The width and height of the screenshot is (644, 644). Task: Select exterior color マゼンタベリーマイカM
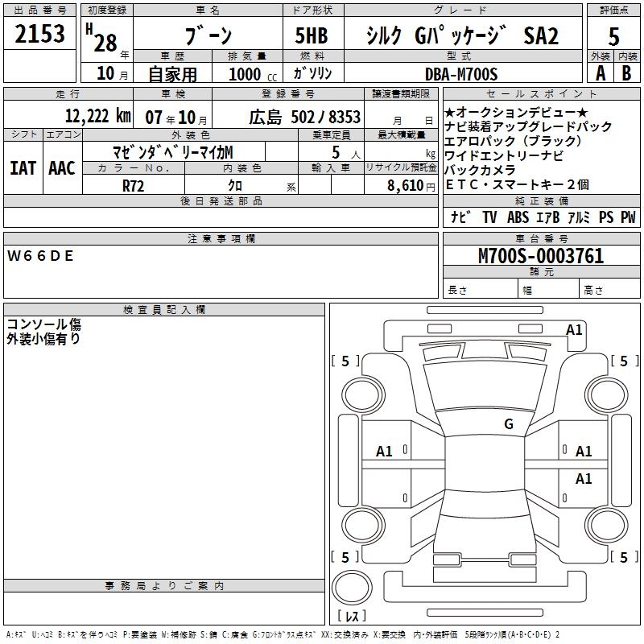(x=173, y=152)
